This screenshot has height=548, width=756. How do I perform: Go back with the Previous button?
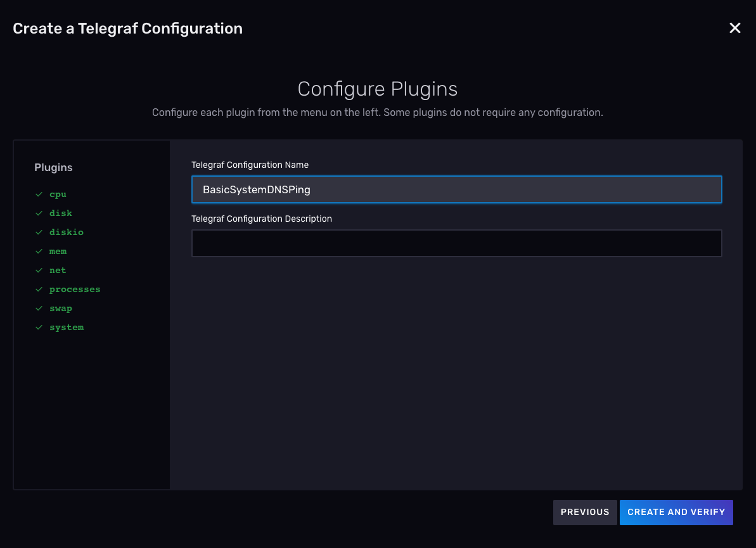[585, 513]
